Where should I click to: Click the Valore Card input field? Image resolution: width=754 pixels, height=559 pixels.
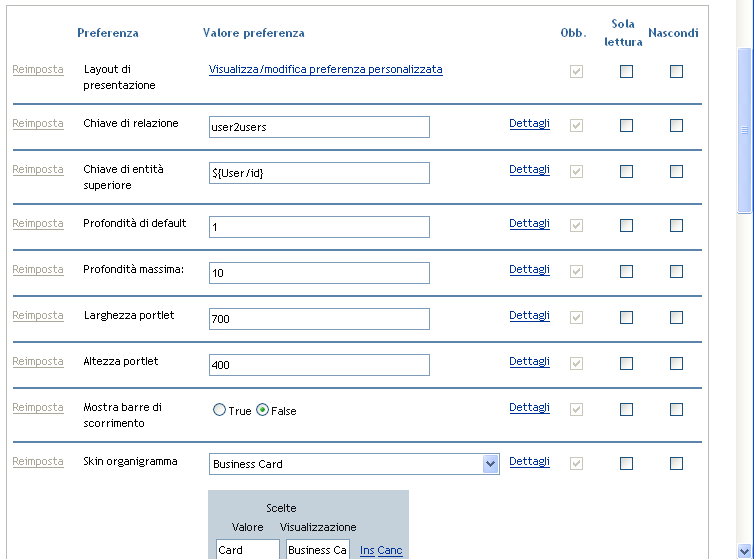[248, 550]
